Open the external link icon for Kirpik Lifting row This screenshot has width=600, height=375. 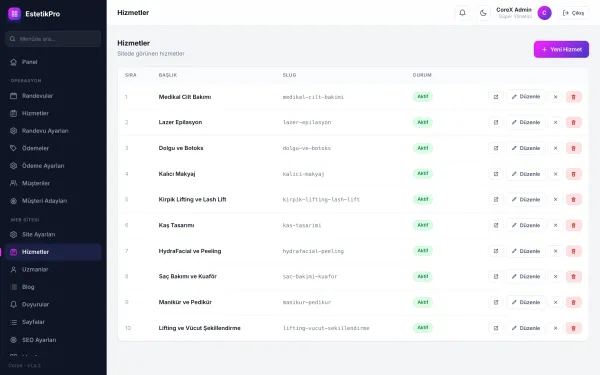pyautogui.click(x=496, y=199)
